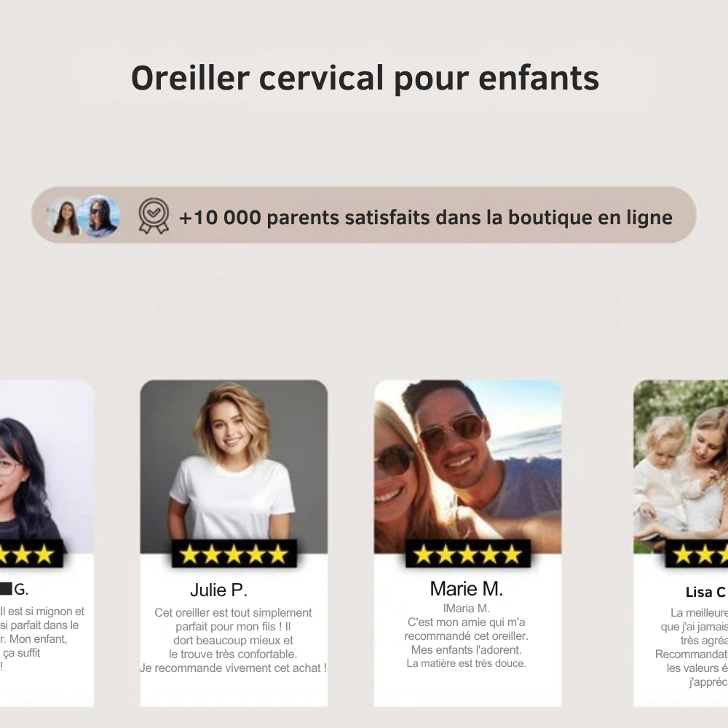The image size is (728, 728).
Task: Open Marie M.'s couple selfie photo
Action: pos(468,466)
